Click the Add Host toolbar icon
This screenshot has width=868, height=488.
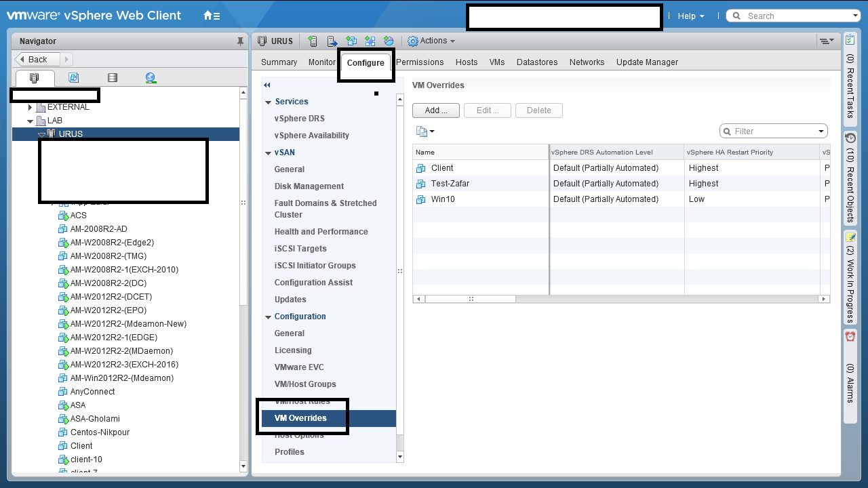pos(313,41)
